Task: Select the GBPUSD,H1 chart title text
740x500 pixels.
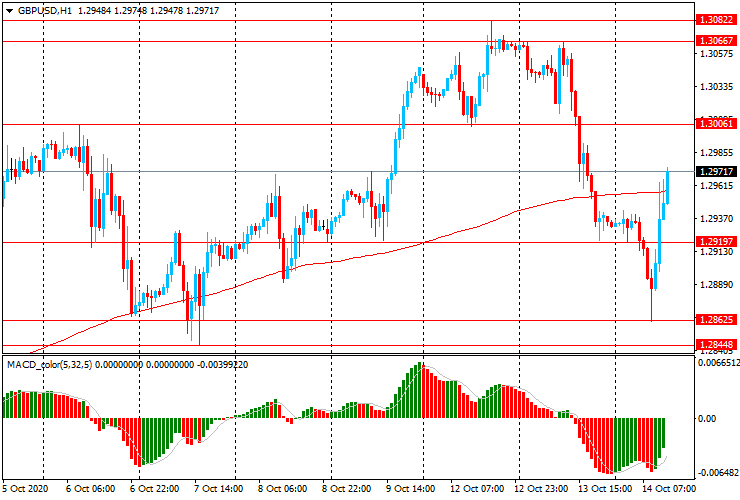Action: (x=45, y=10)
